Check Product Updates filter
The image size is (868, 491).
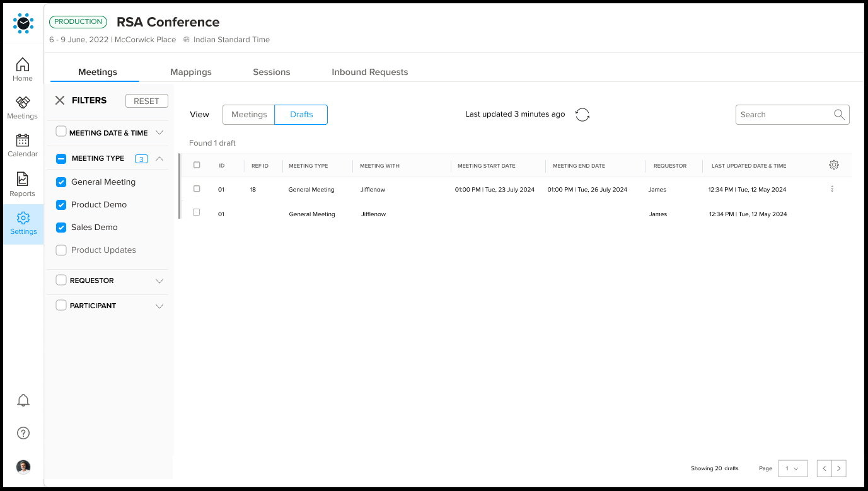click(x=61, y=250)
